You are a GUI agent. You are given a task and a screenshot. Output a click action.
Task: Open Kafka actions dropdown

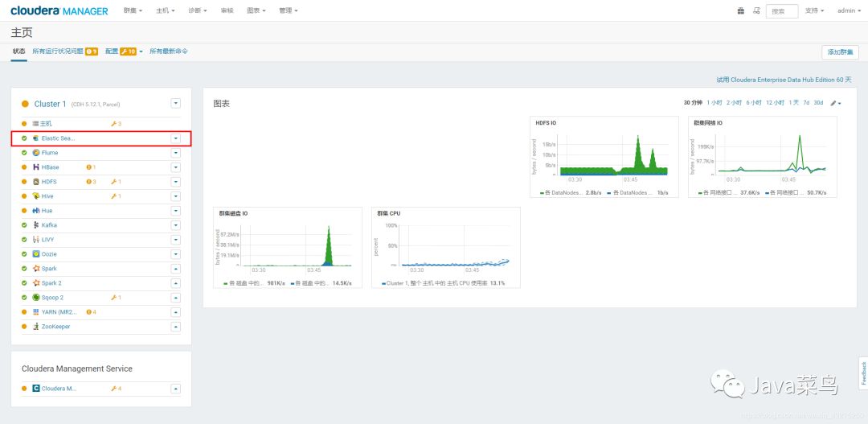(x=176, y=225)
